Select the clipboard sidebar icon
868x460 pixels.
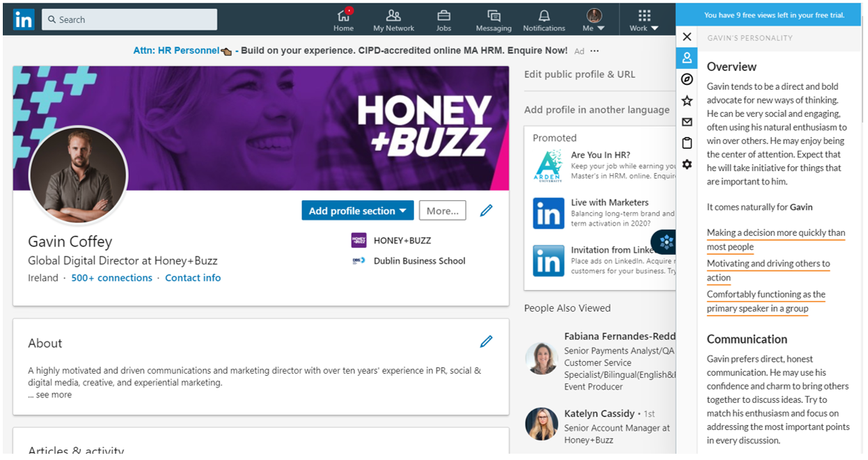coord(687,143)
